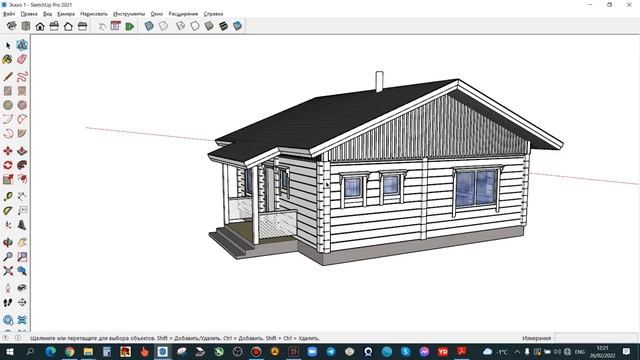The image size is (640, 360).
Task: Select the Scale tool
Action: pos(8,179)
